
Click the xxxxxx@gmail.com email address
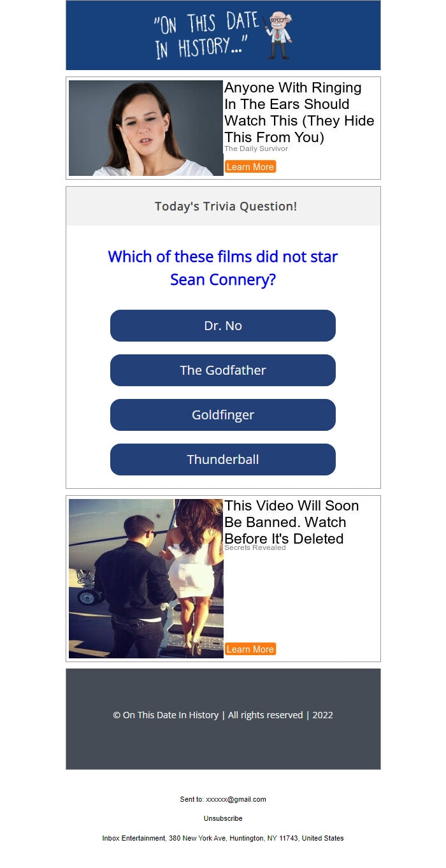coord(236,799)
